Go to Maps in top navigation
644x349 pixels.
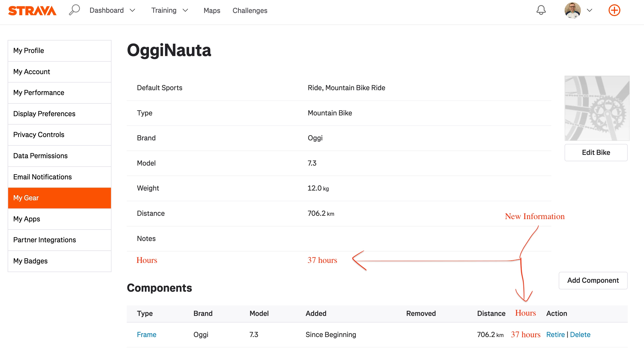click(212, 10)
